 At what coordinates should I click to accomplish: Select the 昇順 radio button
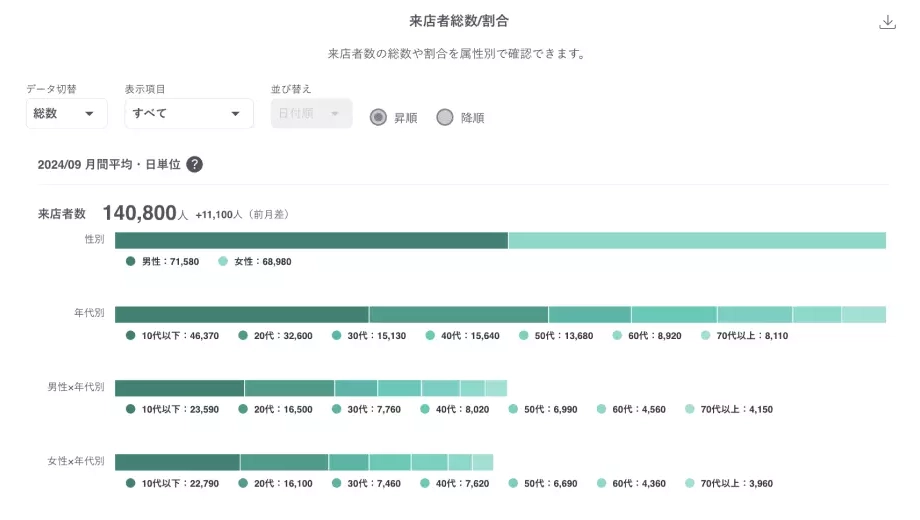(378, 117)
